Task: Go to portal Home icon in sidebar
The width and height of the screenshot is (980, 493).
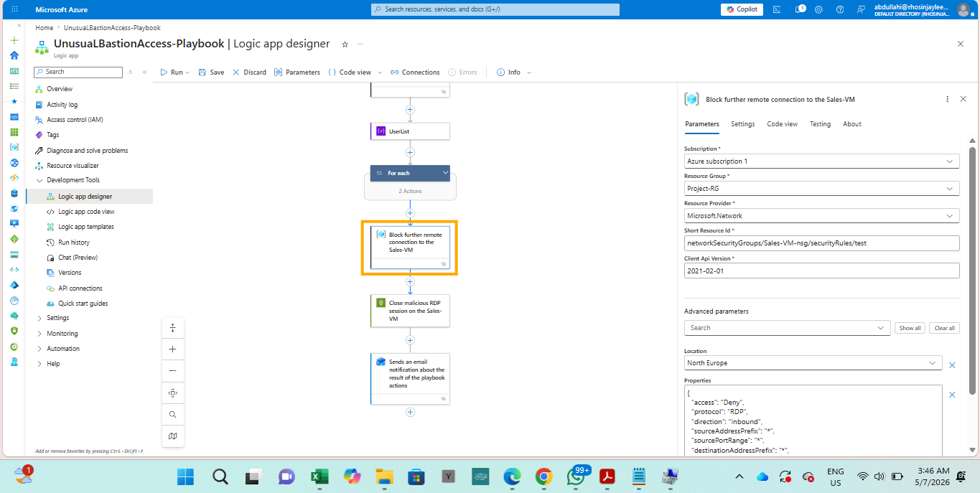Action: (14, 55)
